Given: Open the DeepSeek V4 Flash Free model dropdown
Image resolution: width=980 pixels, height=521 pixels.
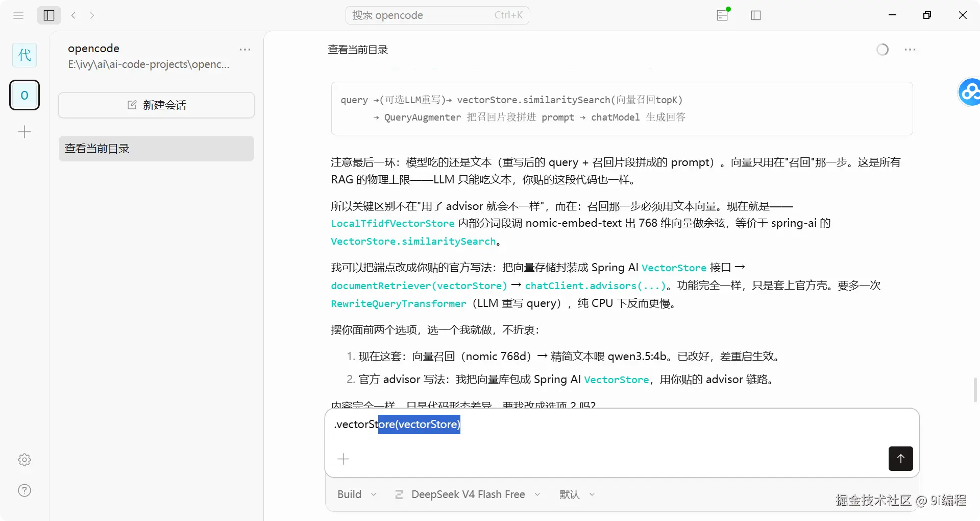Looking at the screenshot, I should pyautogui.click(x=468, y=494).
